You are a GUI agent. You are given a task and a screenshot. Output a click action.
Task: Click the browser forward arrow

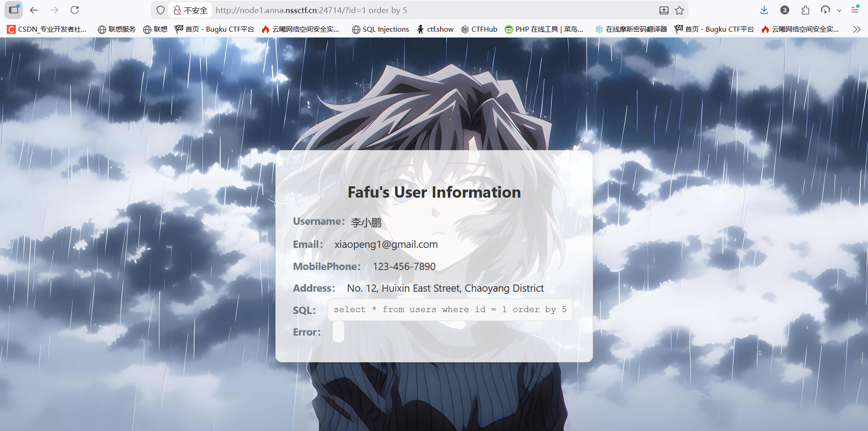[54, 10]
